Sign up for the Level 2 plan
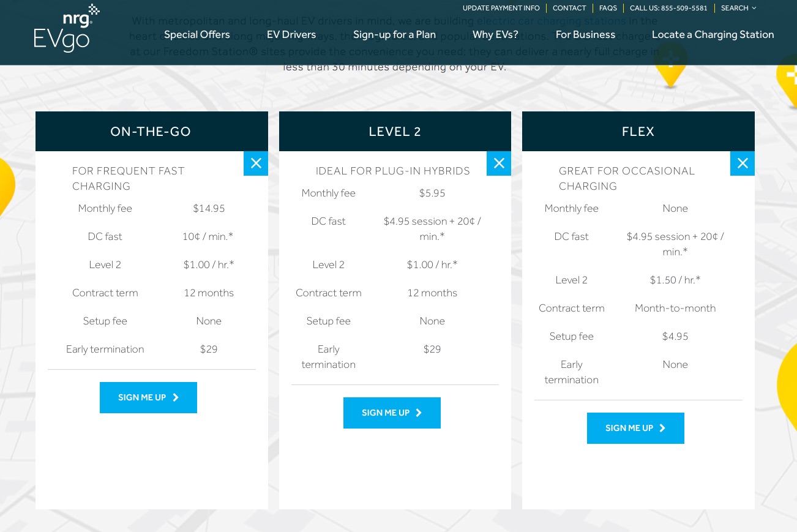The width and height of the screenshot is (797, 532). pos(392,413)
